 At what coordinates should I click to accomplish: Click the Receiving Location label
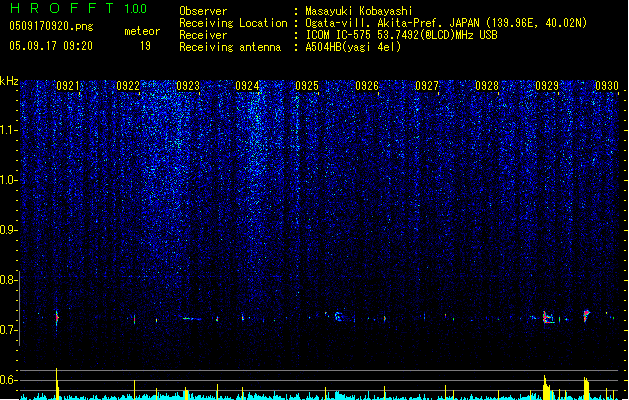233,23
